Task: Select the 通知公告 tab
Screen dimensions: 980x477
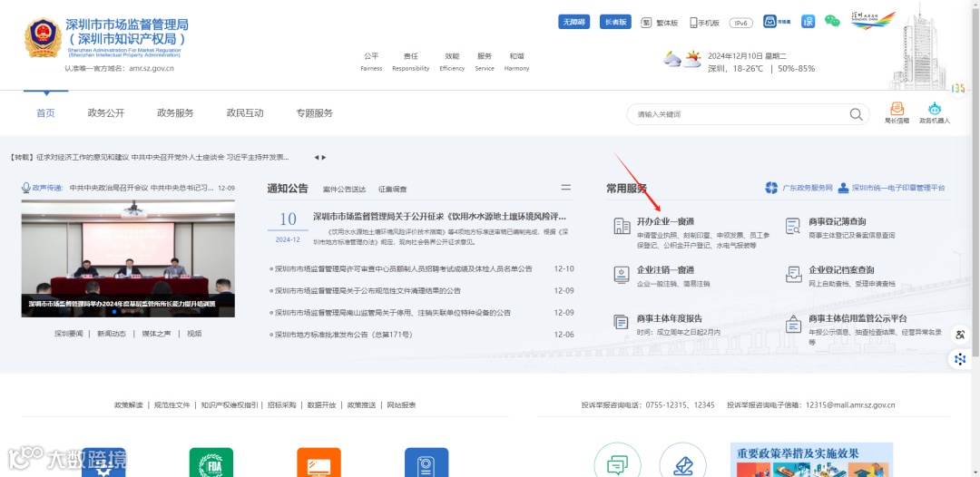Action: coord(288,189)
